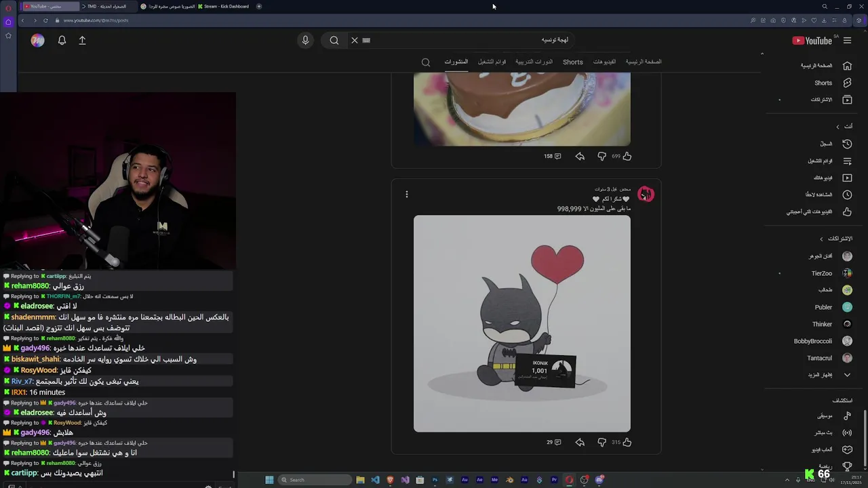The height and width of the screenshot is (488, 868).
Task: Search within the channel using magnifier
Action: [426, 62]
